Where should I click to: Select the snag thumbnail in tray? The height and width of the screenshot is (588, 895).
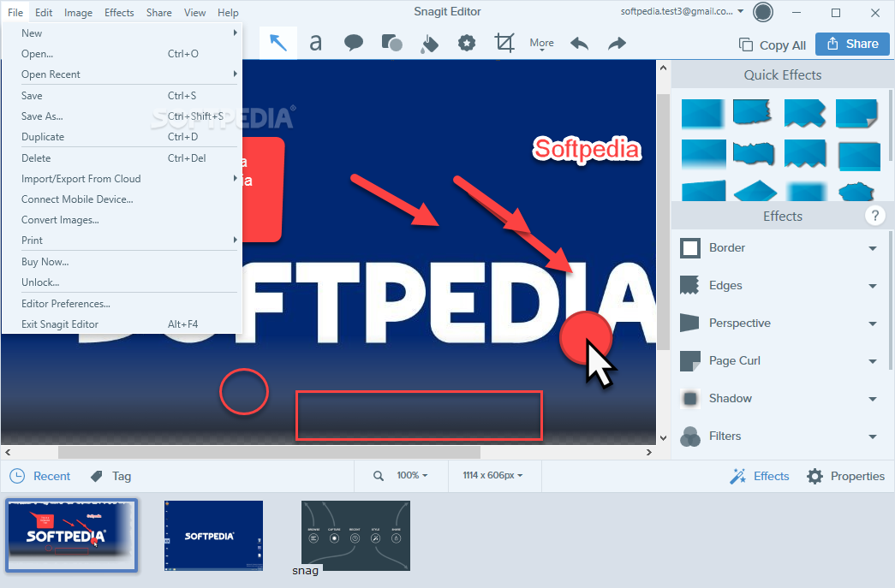[355, 536]
